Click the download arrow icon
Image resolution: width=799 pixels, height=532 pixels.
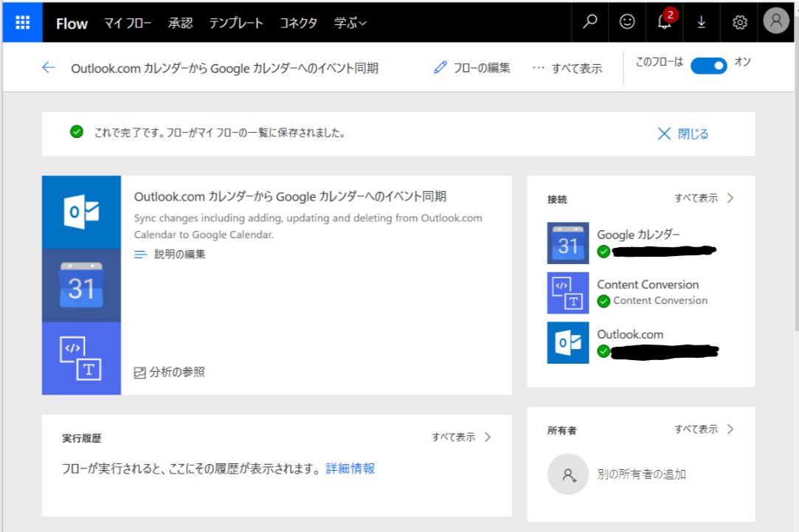[x=701, y=22]
